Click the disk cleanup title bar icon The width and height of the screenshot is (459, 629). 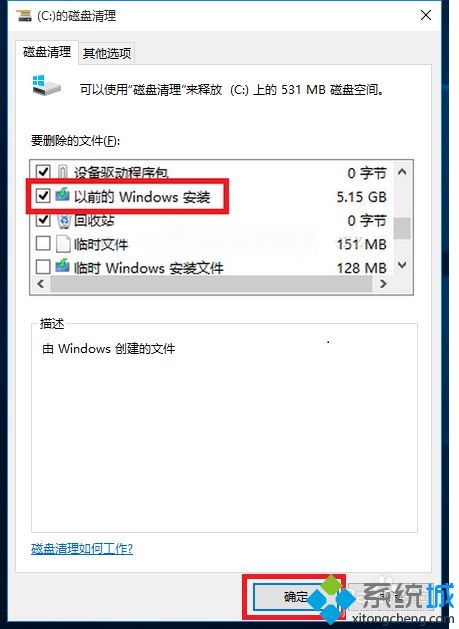(x=24, y=16)
